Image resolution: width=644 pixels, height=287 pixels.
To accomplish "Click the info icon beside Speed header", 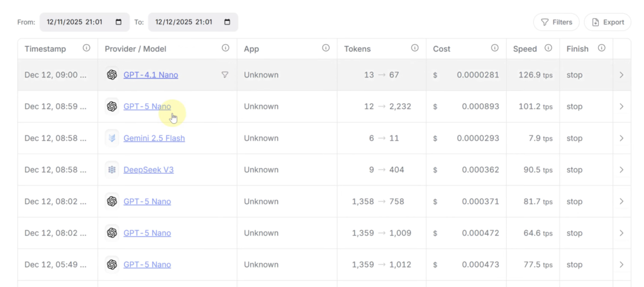I will coord(548,48).
